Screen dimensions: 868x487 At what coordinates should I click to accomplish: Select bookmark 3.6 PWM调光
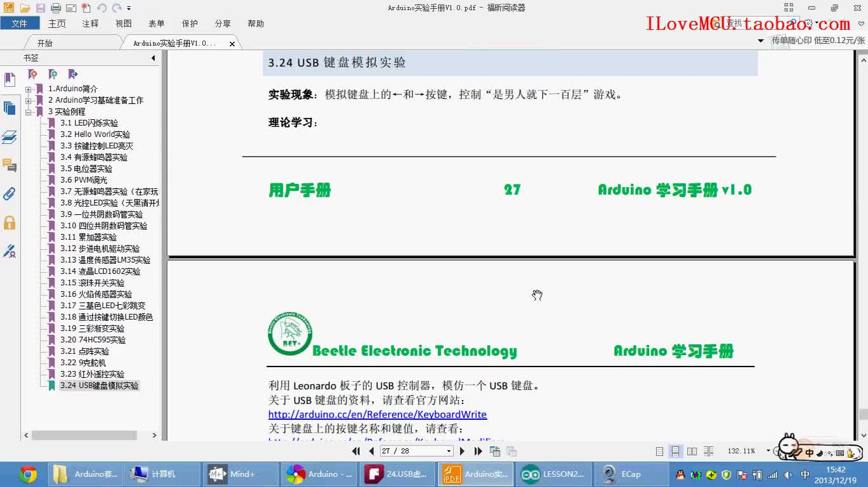[84, 180]
